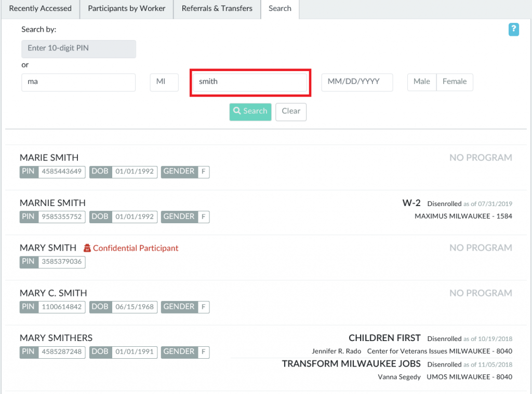Click the MM/DD/YYYY date of birth field

click(357, 82)
